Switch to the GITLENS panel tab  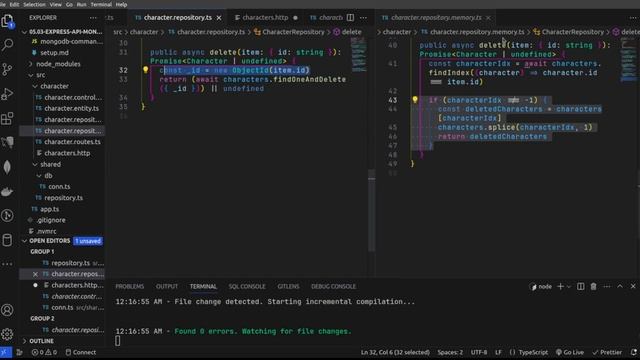coord(288,287)
